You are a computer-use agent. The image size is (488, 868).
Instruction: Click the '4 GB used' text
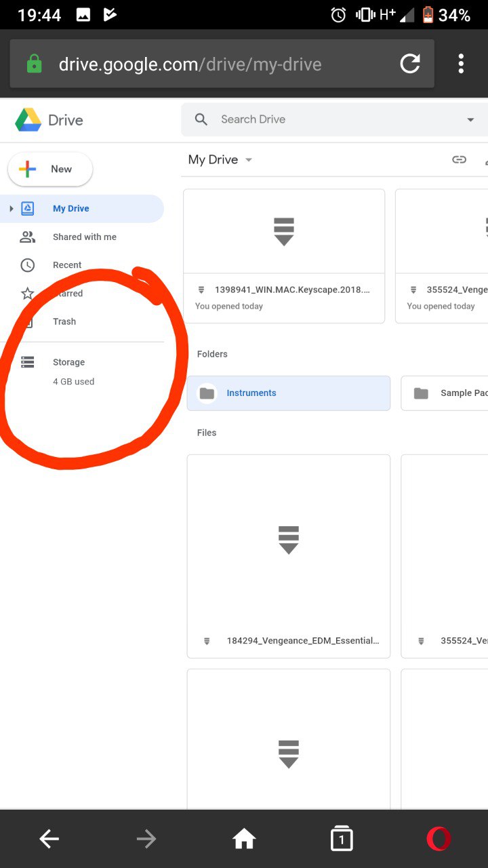pos(73,382)
